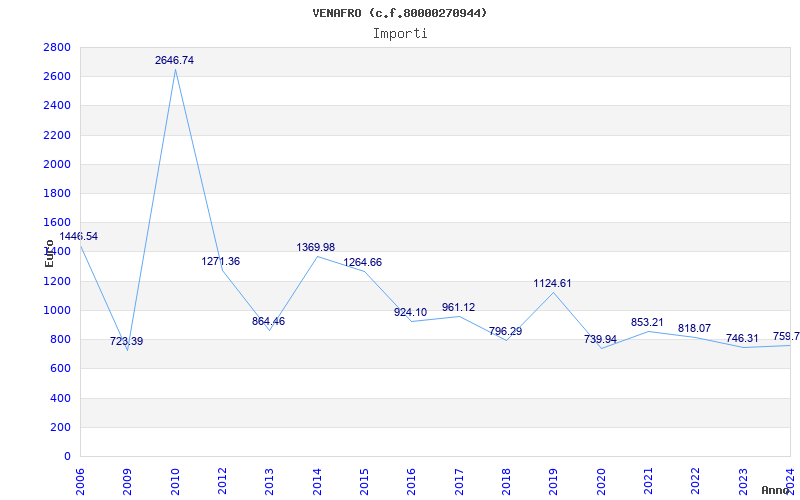800x500 pixels.
Task: Select the 1124.61 data label
Action: click(553, 283)
